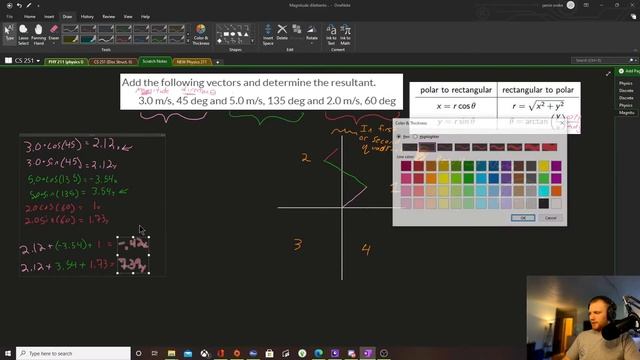640x360 pixels.
Task: Open Customize Quick Access Toolbar dropdown
Action: pyautogui.click(x=38, y=6)
